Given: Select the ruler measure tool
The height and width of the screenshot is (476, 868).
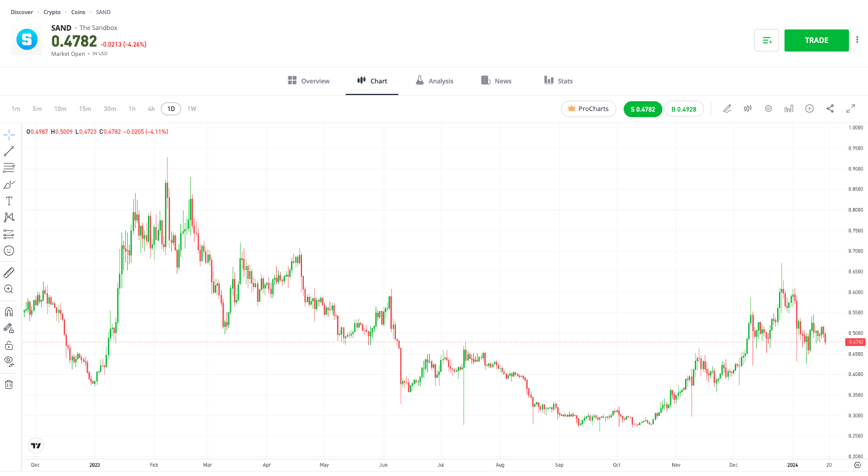Looking at the screenshot, I should click(9, 272).
